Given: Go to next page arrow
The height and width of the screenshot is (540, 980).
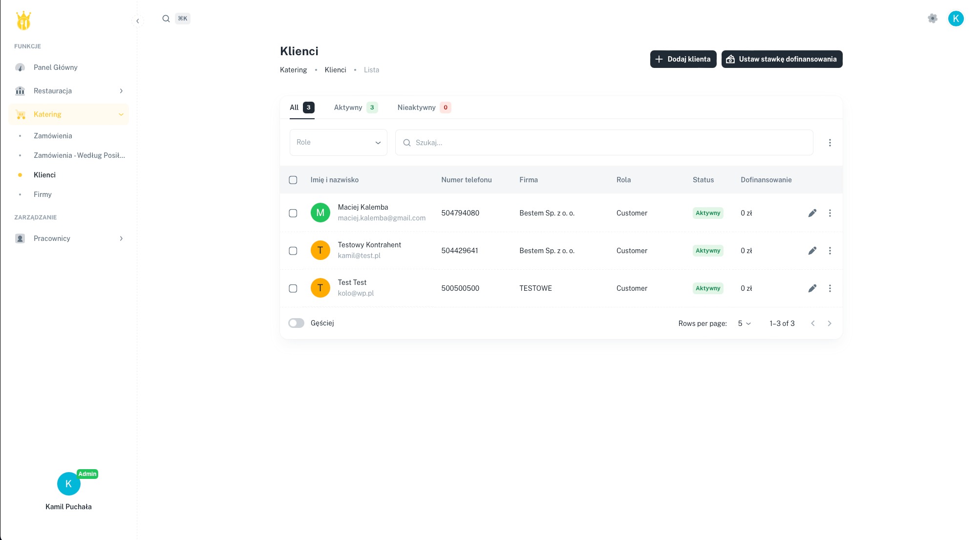Looking at the screenshot, I should [x=829, y=324].
